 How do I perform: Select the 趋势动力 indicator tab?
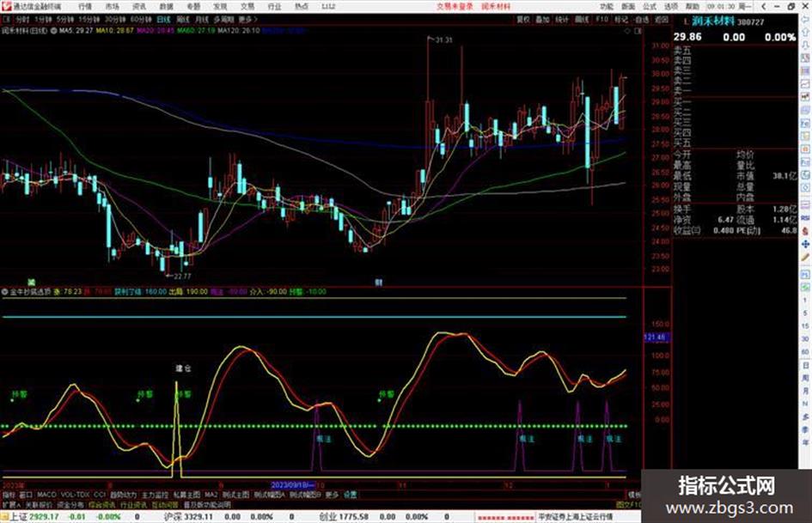(x=123, y=495)
